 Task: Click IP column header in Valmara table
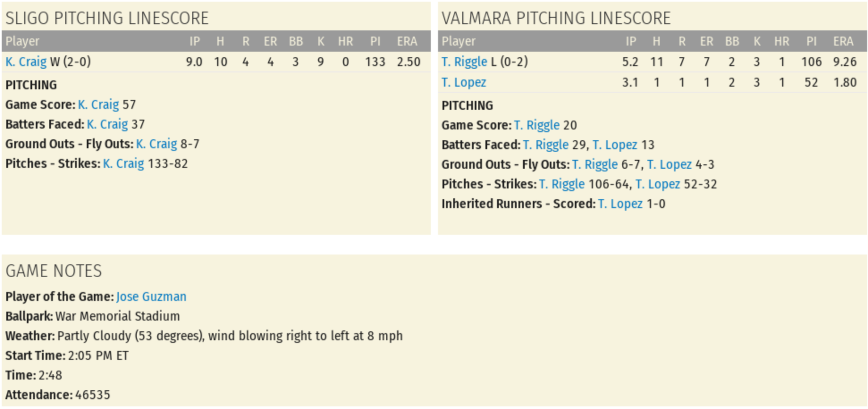click(x=630, y=42)
